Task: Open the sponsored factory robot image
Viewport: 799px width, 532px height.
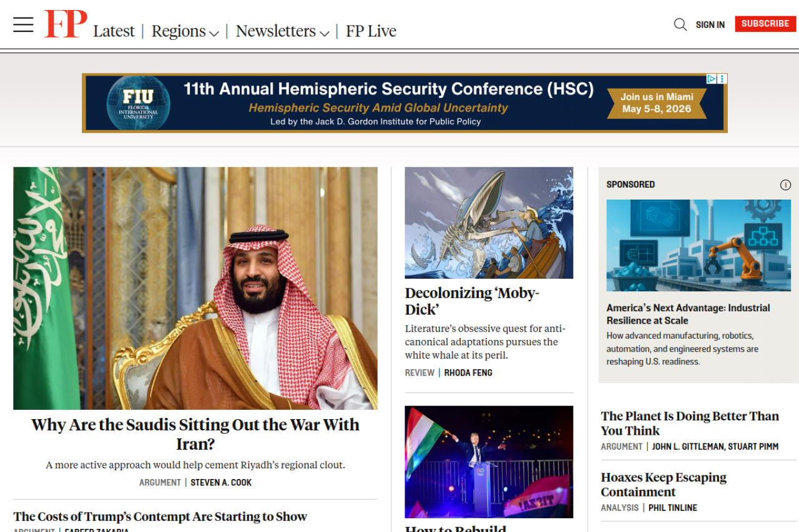Action: pyautogui.click(x=699, y=245)
